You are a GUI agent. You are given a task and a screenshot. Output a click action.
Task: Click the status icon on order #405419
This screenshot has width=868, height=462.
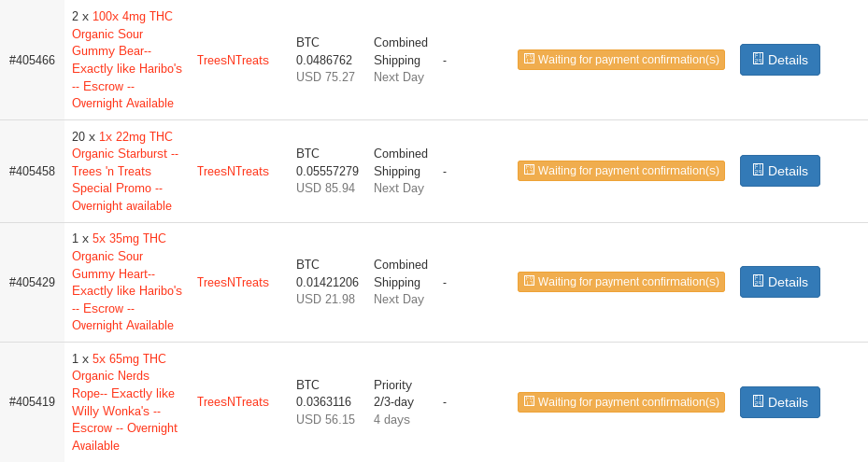point(529,401)
